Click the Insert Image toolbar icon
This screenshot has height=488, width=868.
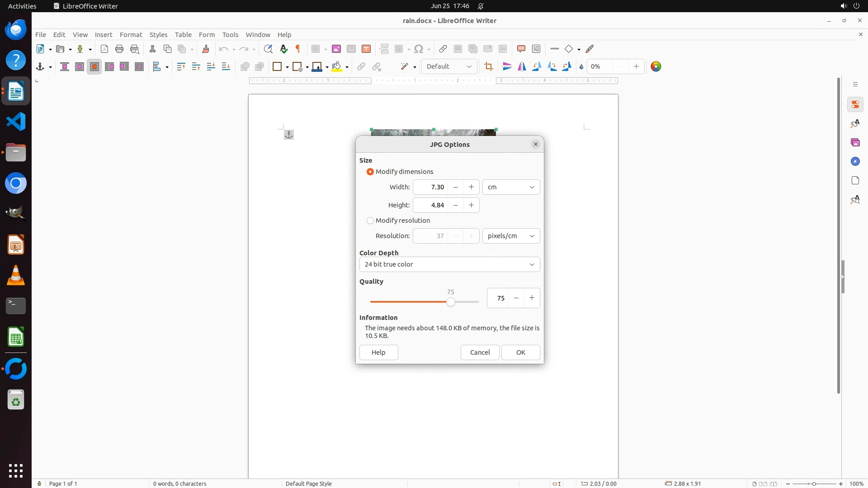point(336,49)
